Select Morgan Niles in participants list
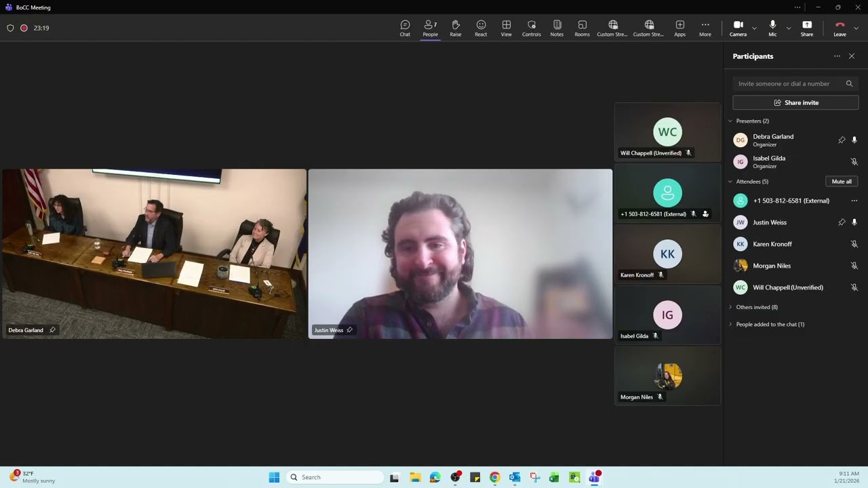This screenshot has width=868, height=488. 795,266
